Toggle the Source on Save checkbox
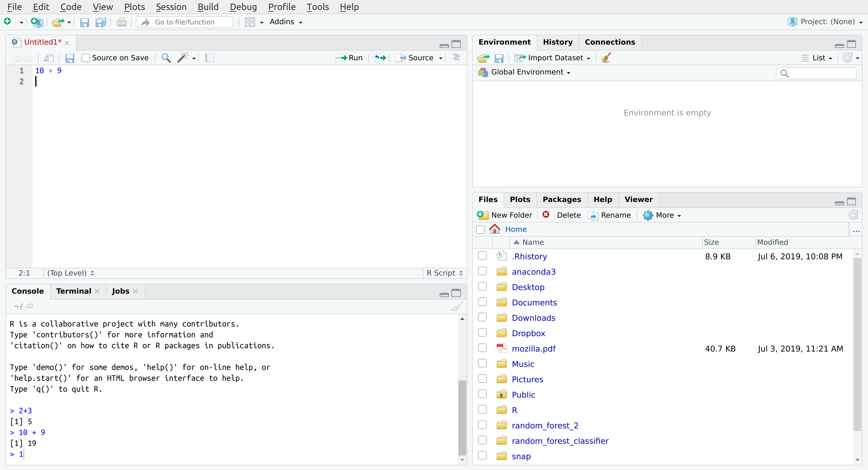This screenshot has height=470, width=868. 86,58
